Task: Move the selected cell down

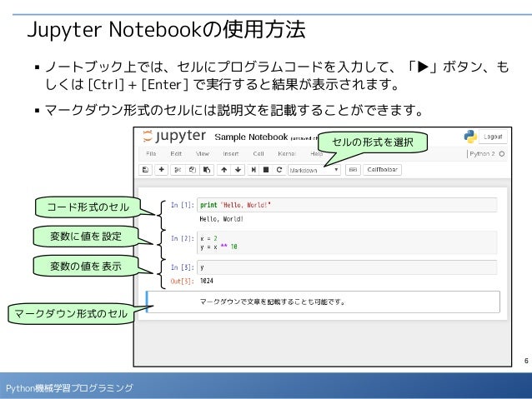Action: click(238, 170)
